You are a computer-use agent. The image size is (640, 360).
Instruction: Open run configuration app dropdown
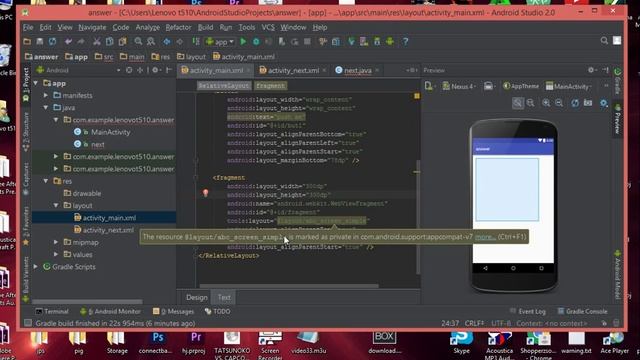pyautogui.click(x=220, y=42)
